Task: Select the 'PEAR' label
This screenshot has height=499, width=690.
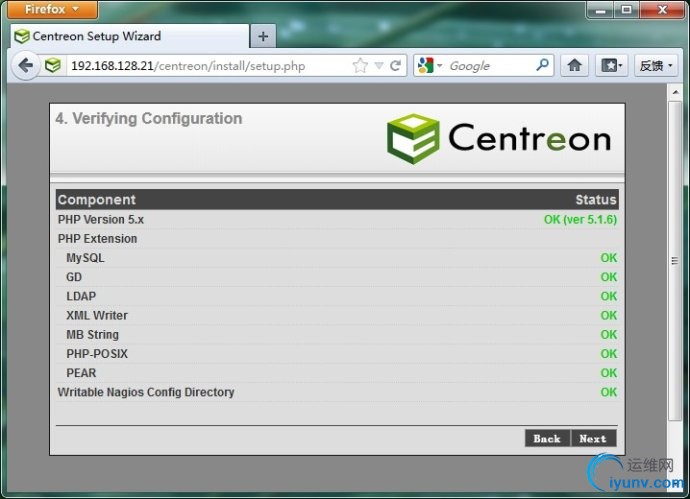Action: tap(81, 373)
